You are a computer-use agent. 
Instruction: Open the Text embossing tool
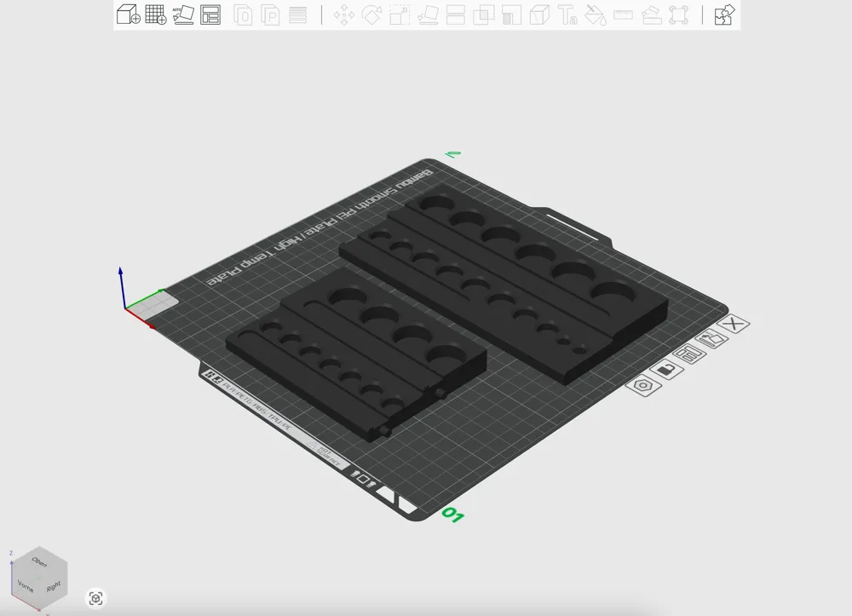(x=567, y=14)
